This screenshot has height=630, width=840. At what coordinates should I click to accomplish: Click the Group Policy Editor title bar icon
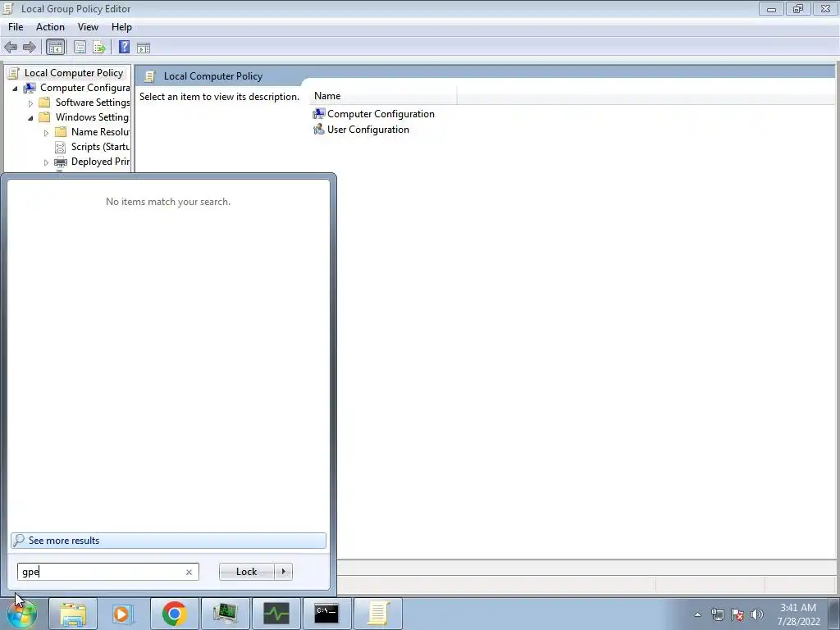coord(8,8)
